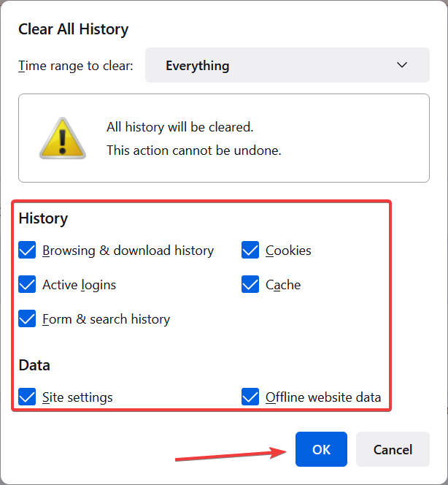Uncheck Browsing & download history
The image size is (448, 485).
pos(27,250)
